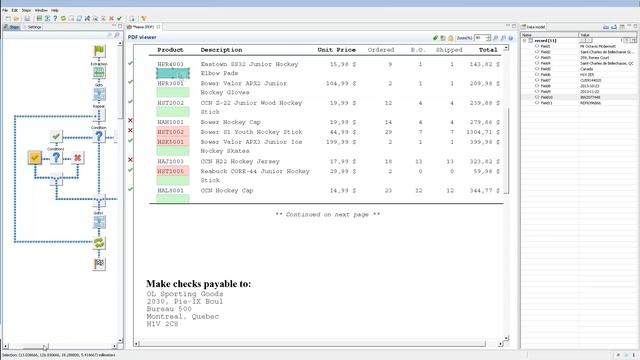Click the teal selection box under HPR4003
This screenshot has width=640, height=360.
tap(173, 73)
